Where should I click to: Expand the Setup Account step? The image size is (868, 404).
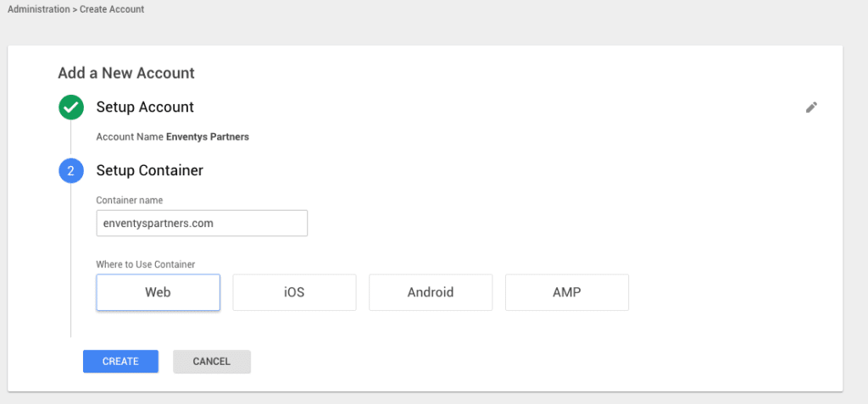pos(145,108)
